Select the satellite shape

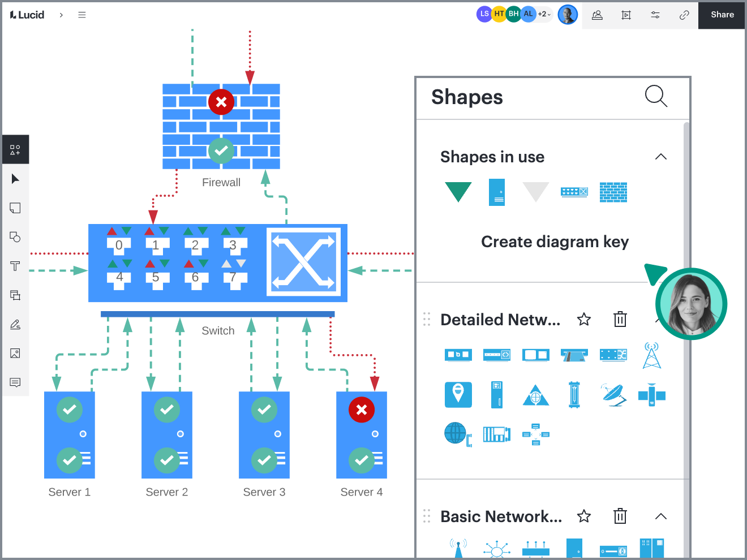click(x=652, y=395)
